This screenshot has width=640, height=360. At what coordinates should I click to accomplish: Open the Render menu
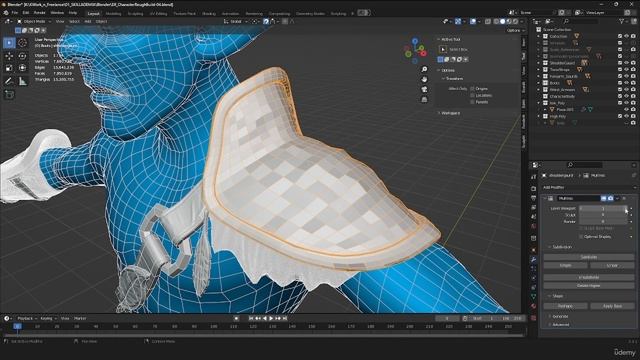40,13
